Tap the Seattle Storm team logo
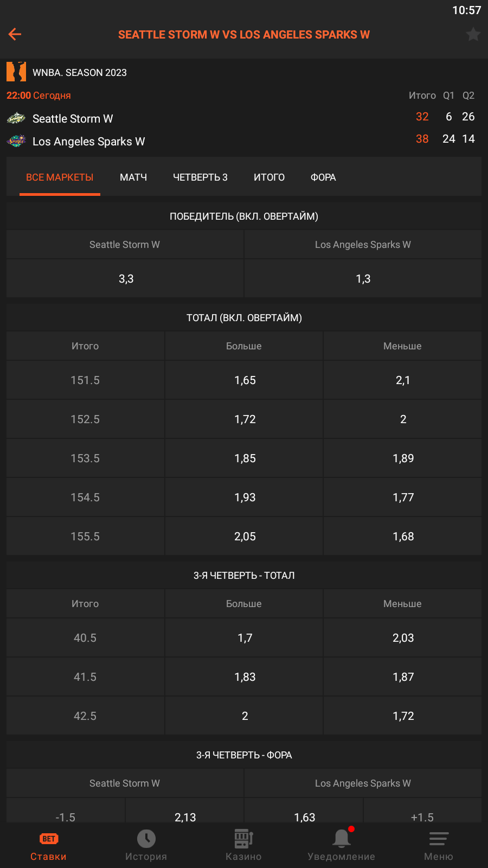Image resolution: width=488 pixels, height=868 pixels. click(x=16, y=118)
